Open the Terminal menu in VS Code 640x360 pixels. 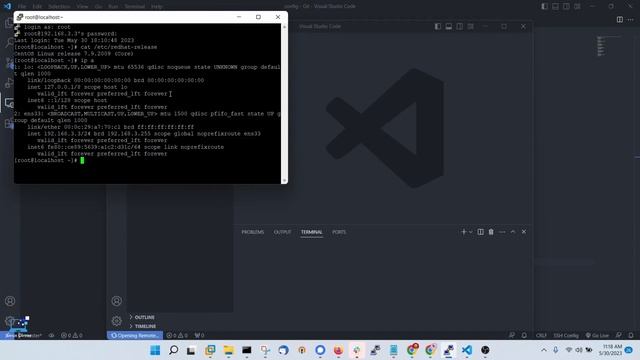point(135,7)
